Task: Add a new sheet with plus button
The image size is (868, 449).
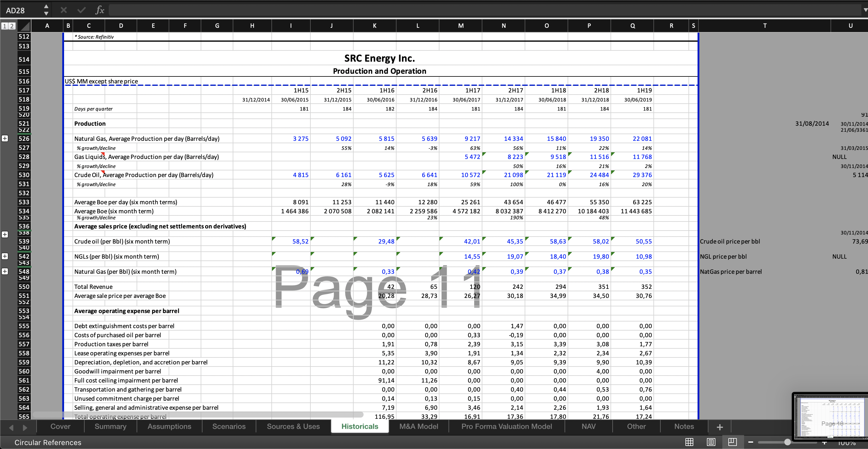Action: 720,427
